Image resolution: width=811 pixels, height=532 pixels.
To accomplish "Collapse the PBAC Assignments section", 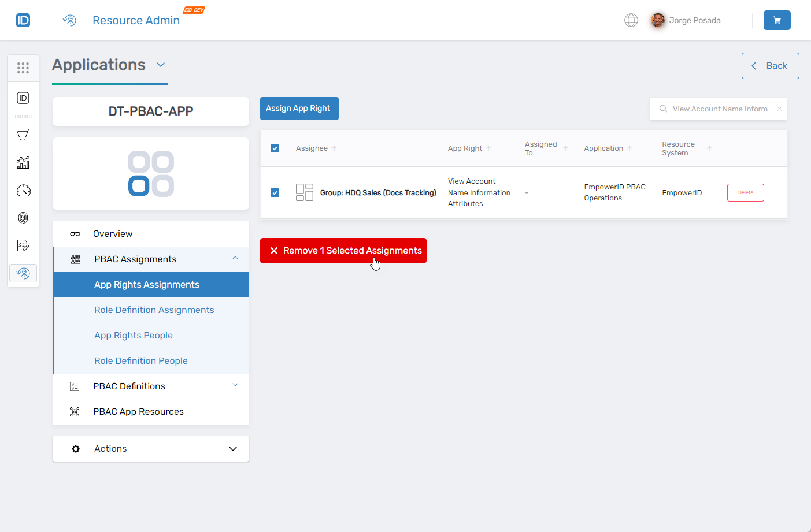I will coord(235,259).
